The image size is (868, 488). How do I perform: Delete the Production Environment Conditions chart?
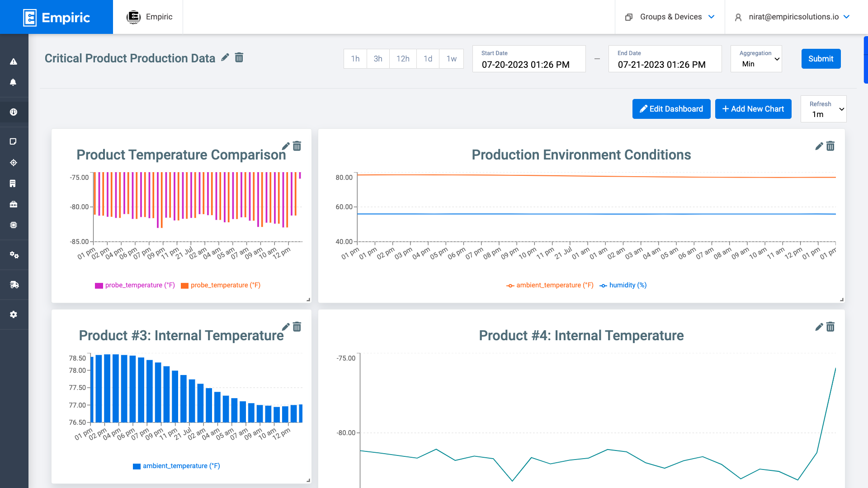(830, 146)
